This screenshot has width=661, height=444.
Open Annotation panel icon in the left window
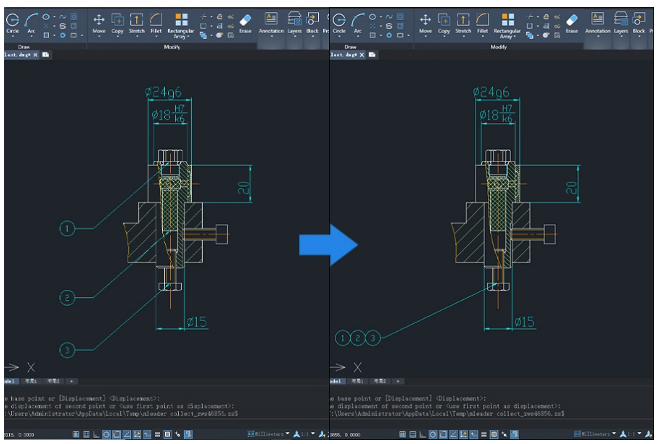(x=271, y=19)
